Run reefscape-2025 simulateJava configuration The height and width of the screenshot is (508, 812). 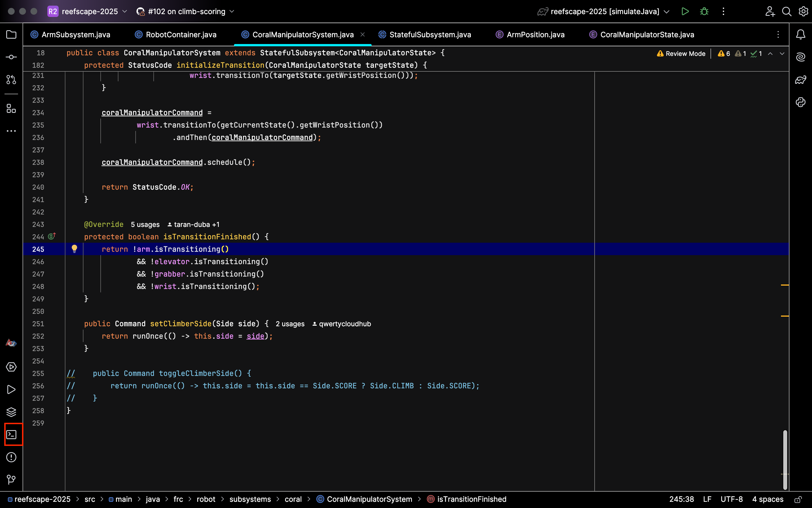tap(685, 11)
